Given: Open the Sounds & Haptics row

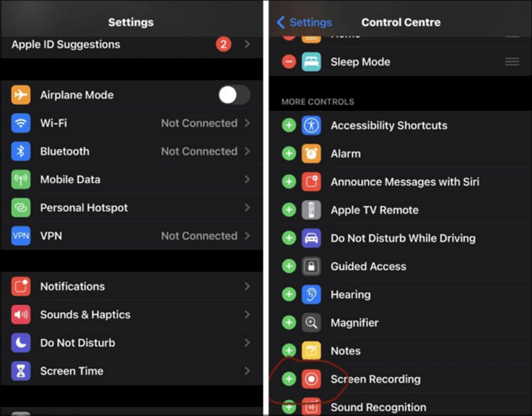Looking at the screenshot, I should click(131, 315).
